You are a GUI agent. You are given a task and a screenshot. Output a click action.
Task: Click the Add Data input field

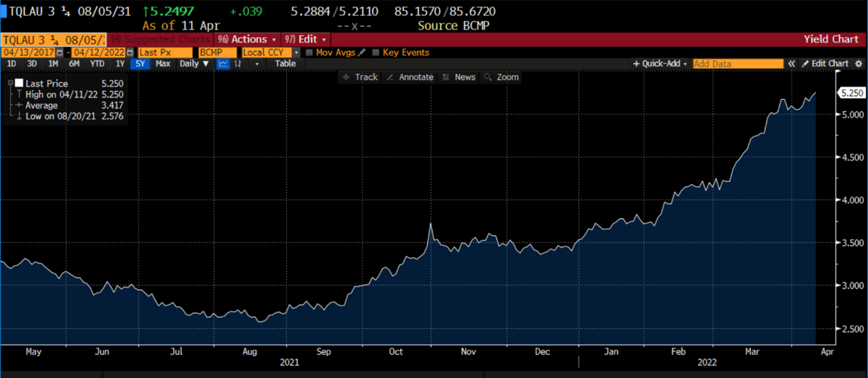coord(737,64)
